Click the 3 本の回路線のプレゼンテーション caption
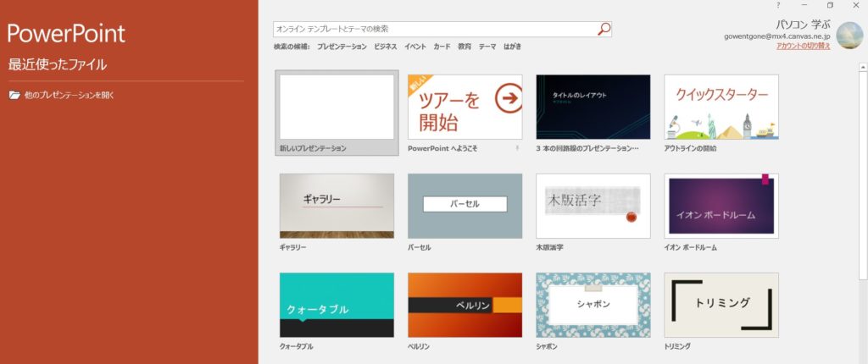The height and width of the screenshot is (364, 868). pos(587,149)
